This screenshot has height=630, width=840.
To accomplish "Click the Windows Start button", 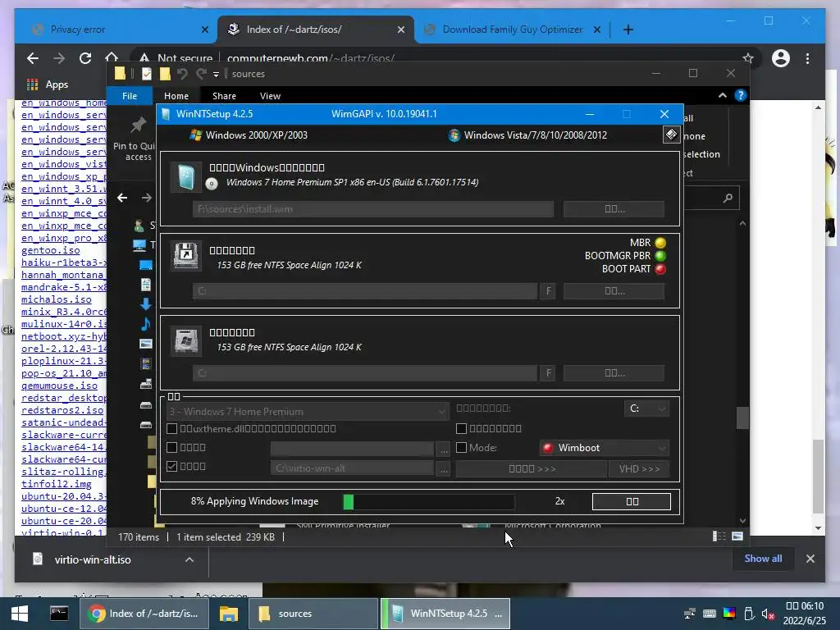I will click(20, 614).
